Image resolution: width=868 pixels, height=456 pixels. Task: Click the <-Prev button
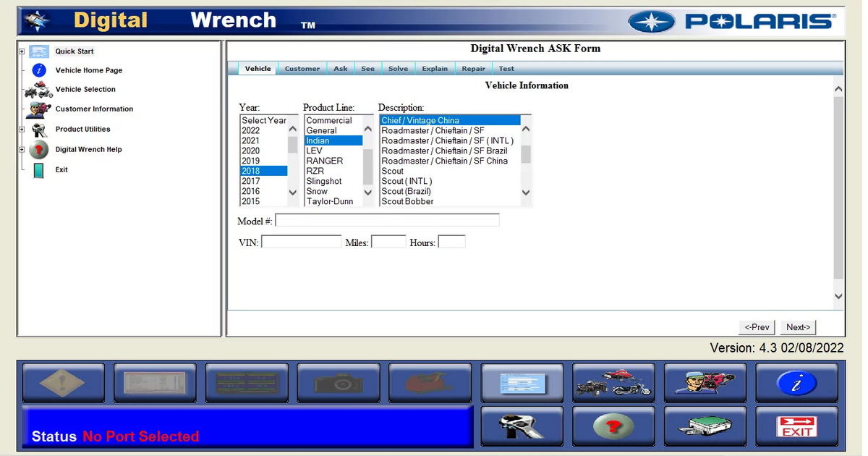[x=757, y=327]
